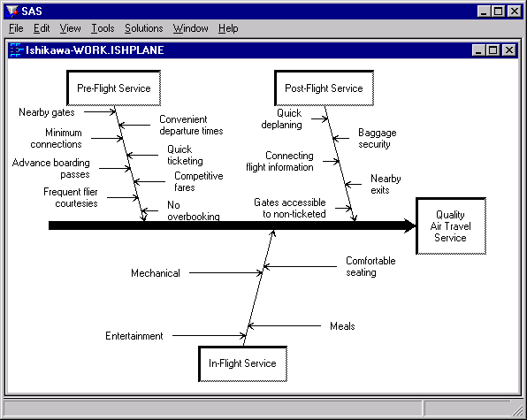Click the Comfortable seating label
Screen dimensions: 527x420
(370, 266)
